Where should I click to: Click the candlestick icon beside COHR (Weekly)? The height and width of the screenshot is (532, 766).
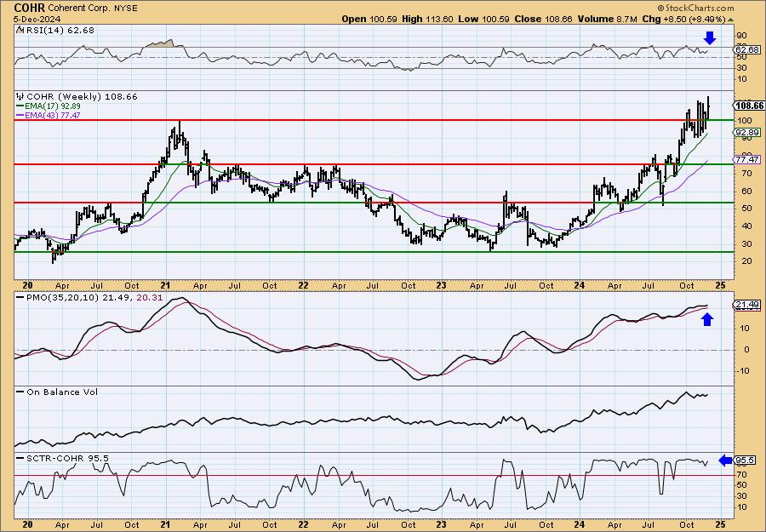(20, 96)
